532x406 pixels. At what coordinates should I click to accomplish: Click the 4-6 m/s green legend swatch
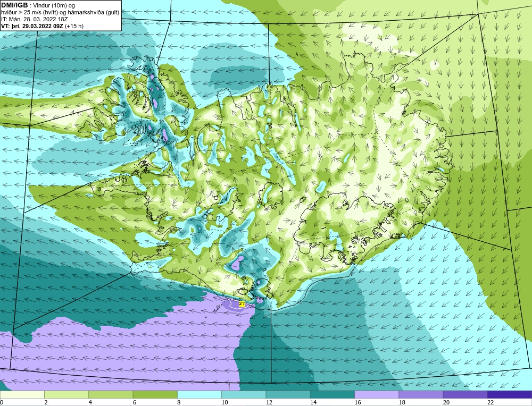(111, 394)
